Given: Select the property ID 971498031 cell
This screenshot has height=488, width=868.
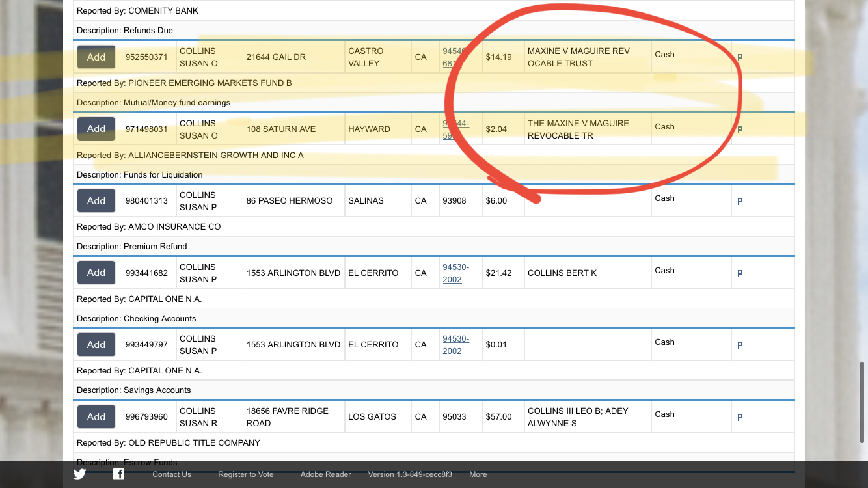Looking at the screenshot, I should 149,129.
